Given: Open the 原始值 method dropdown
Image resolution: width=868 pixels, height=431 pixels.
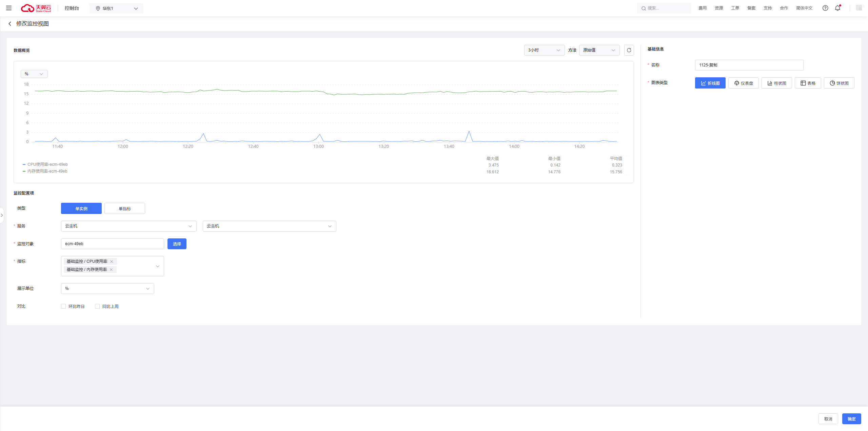Looking at the screenshot, I should 599,50.
